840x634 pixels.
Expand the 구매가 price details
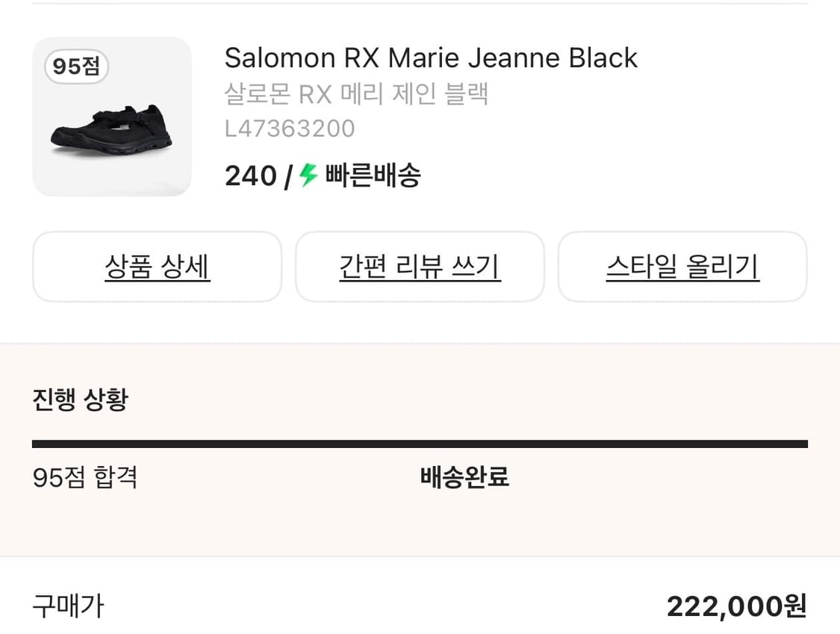68,607
